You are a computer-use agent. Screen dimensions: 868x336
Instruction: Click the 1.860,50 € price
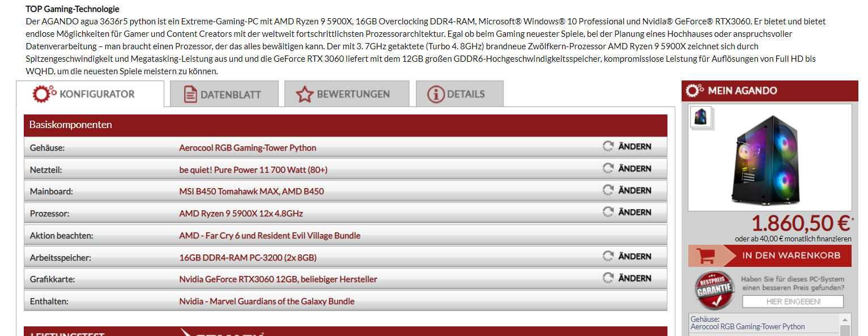tap(801, 223)
